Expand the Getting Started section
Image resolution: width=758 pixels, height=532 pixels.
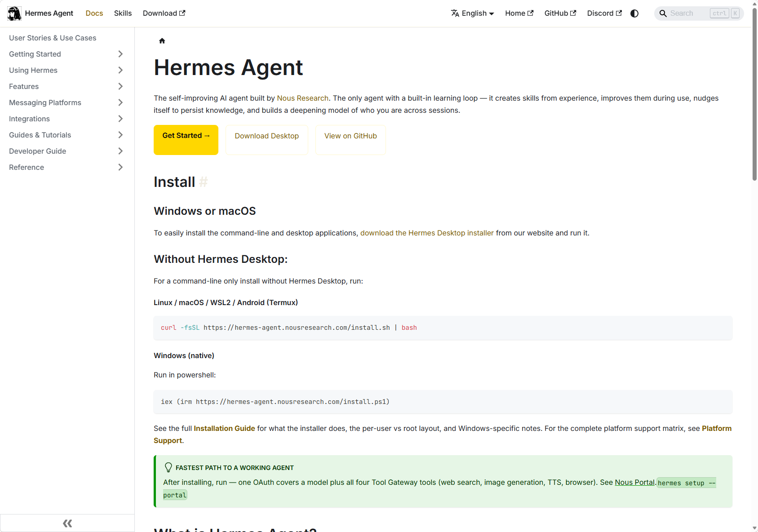coord(120,54)
